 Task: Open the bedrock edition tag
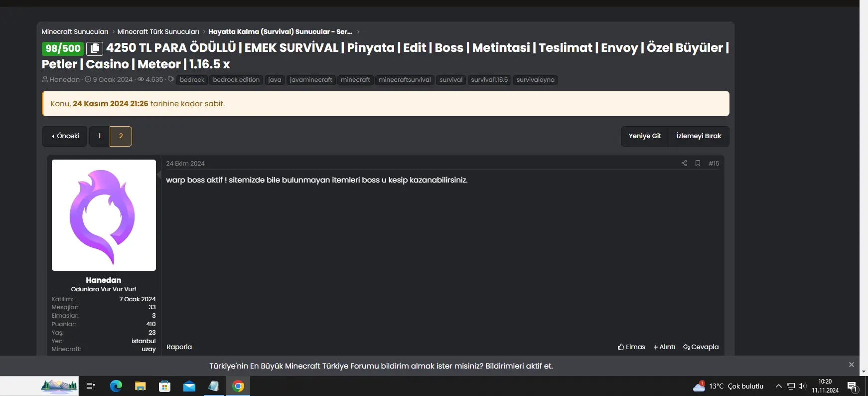(236, 80)
